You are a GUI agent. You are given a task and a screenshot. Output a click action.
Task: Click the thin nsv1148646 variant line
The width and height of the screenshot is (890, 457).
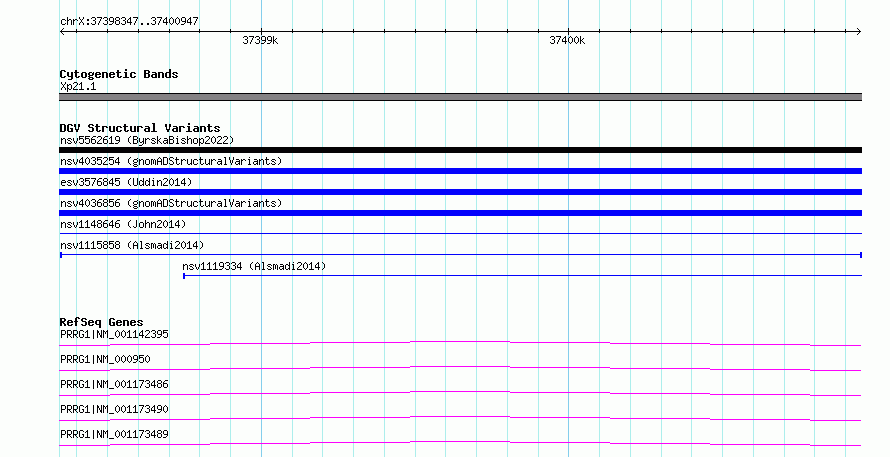460,233
